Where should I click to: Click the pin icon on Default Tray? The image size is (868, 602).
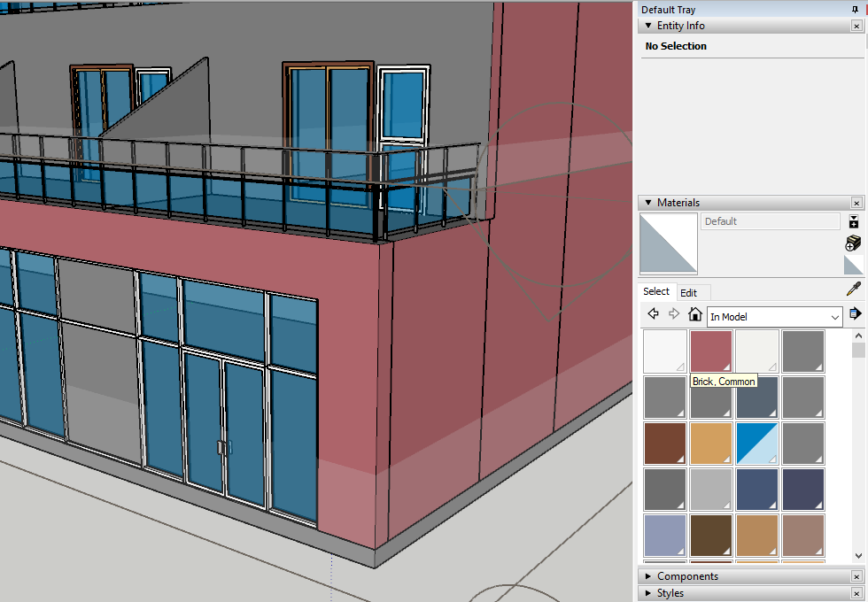click(x=854, y=9)
